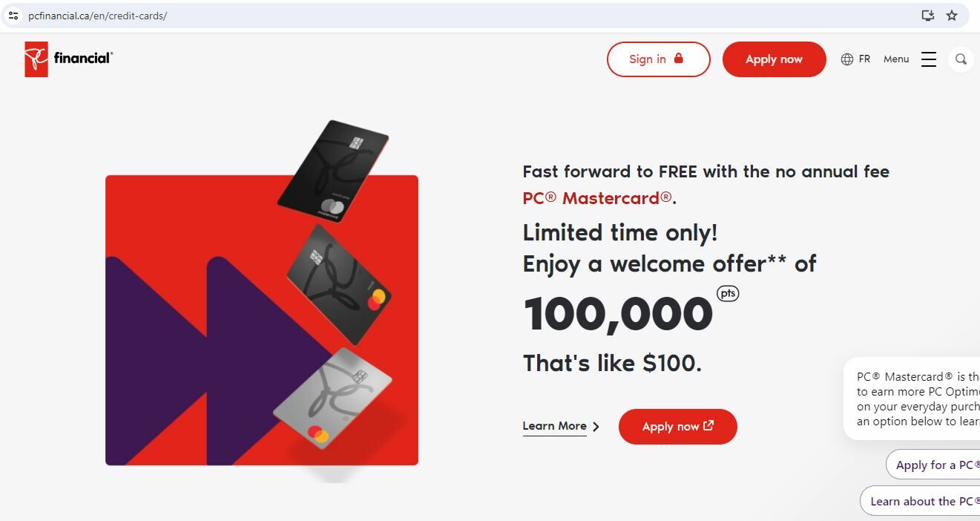Screen dimensions: 980x521
Task: Click the hero Apply now button
Action: [677, 426]
